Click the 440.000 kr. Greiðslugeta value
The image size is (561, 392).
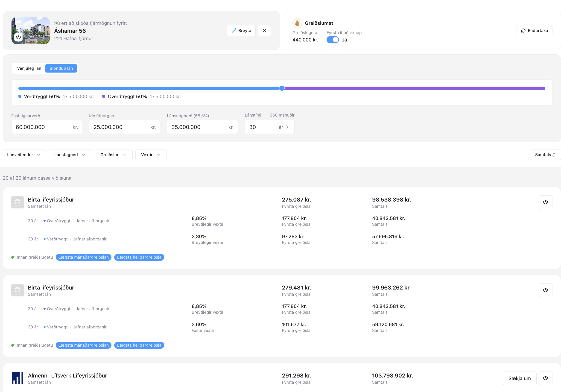click(305, 40)
